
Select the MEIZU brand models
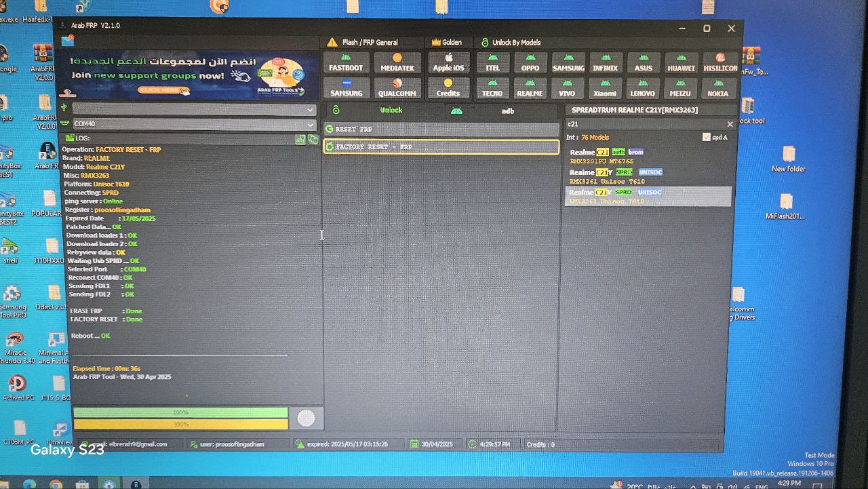click(x=680, y=88)
